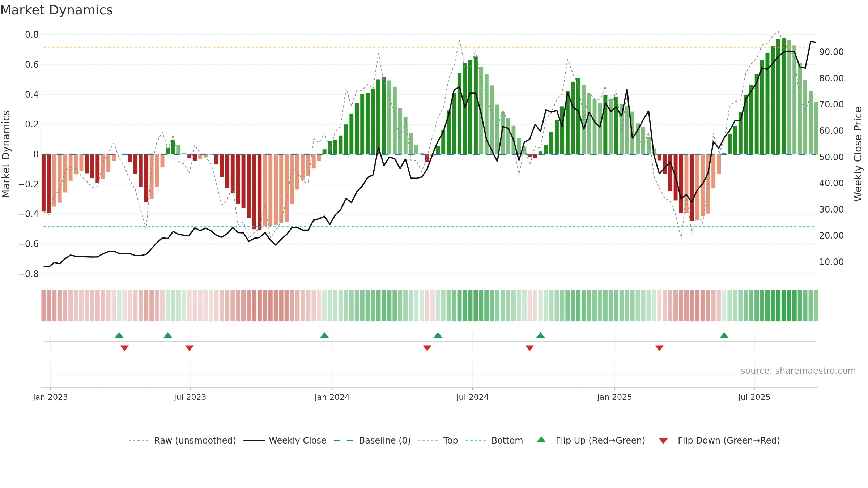Click the Jan 2023 x-axis label
This screenshot has height=488, width=868.
(50, 397)
